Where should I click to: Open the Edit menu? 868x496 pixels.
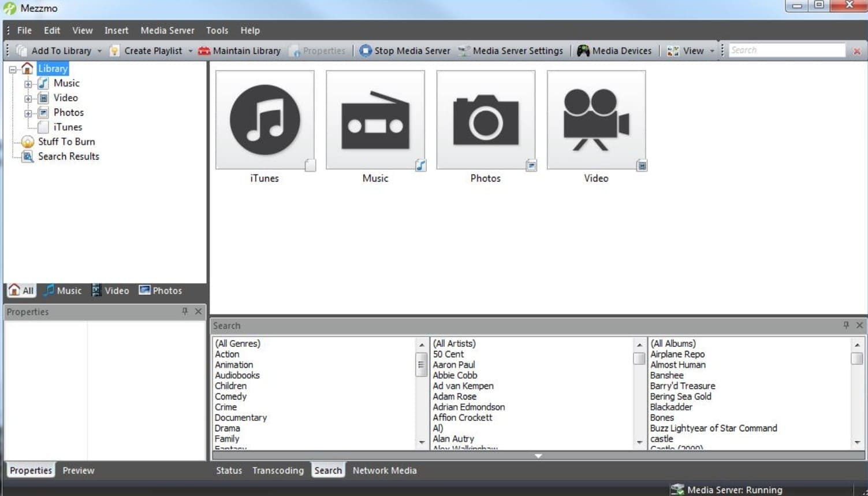coord(52,31)
